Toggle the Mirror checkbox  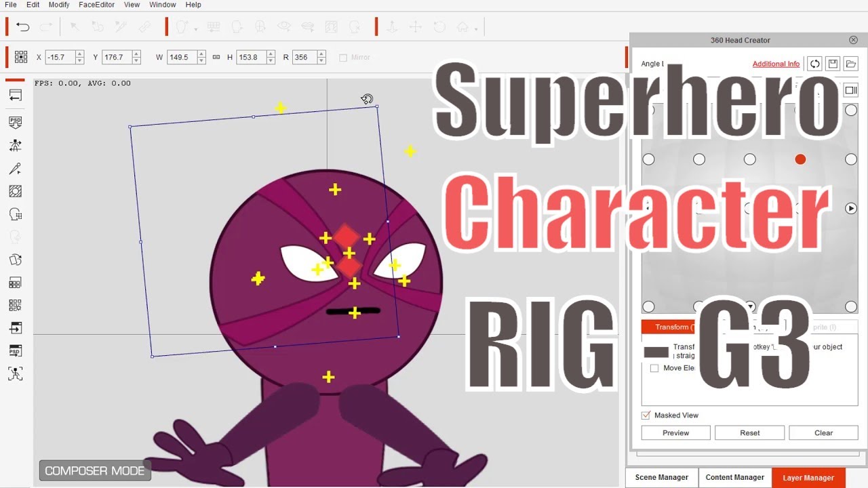tap(343, 58)
